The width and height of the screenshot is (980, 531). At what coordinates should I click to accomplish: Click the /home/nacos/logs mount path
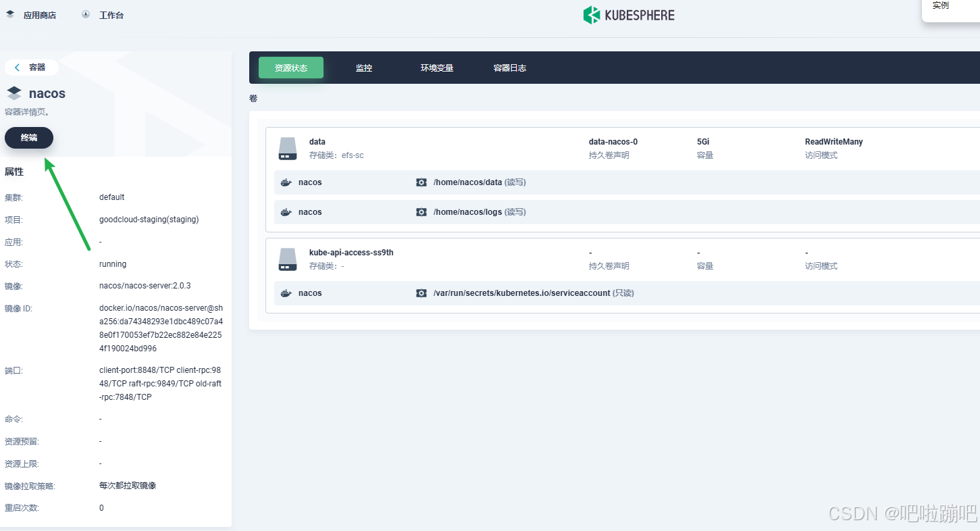[468, 212]
